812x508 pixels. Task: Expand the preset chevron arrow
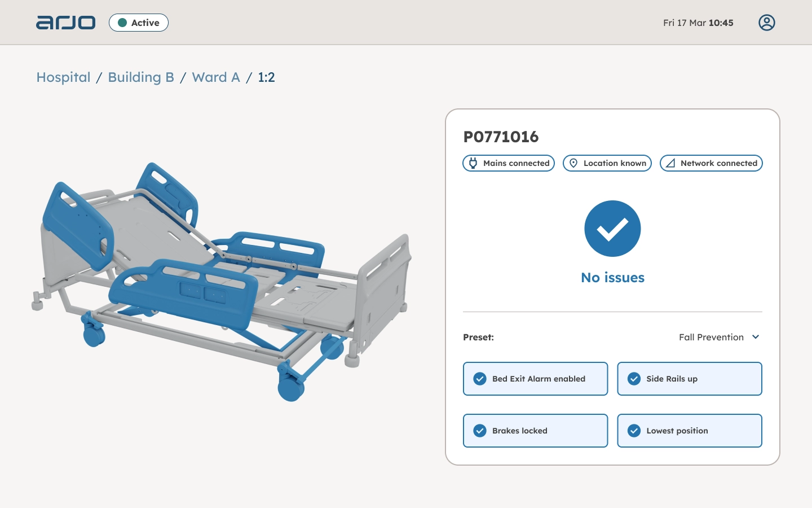pos(756,337)
